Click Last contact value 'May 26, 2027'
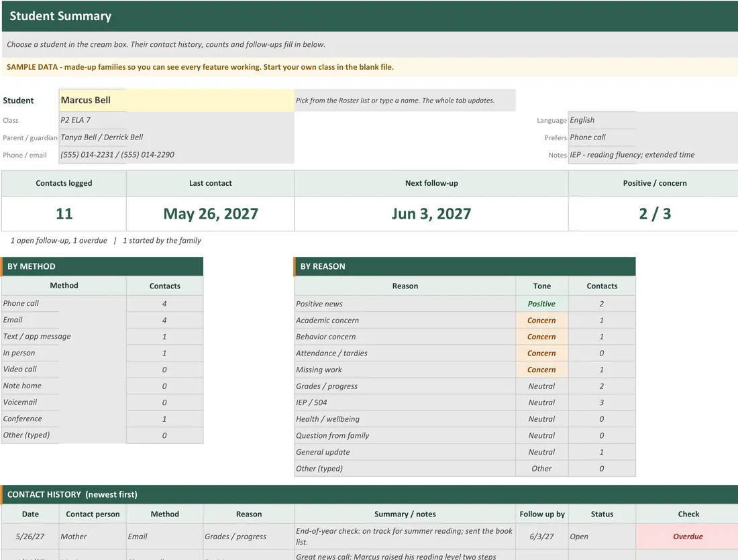Viewport: 738px width, 560px height. click(x=211, y=214)
